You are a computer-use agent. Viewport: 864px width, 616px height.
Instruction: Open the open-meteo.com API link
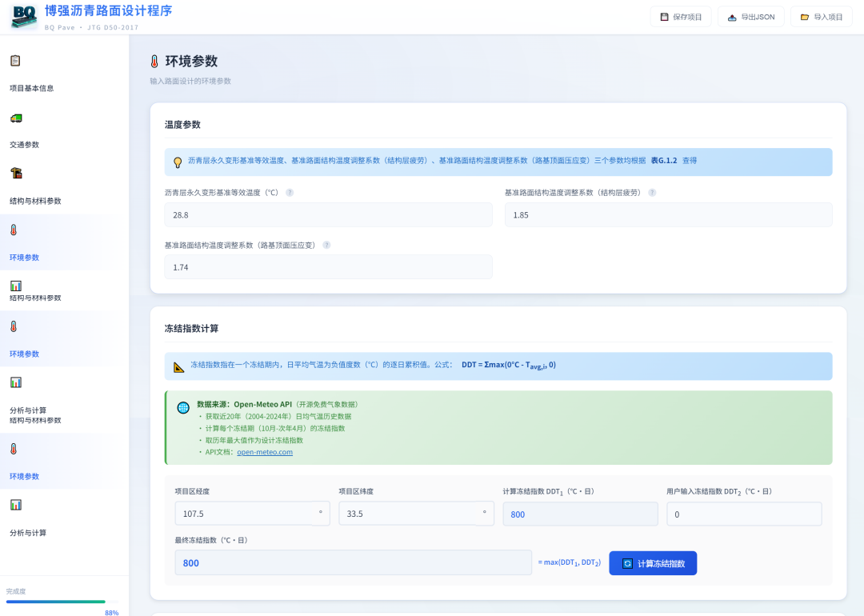265,452
